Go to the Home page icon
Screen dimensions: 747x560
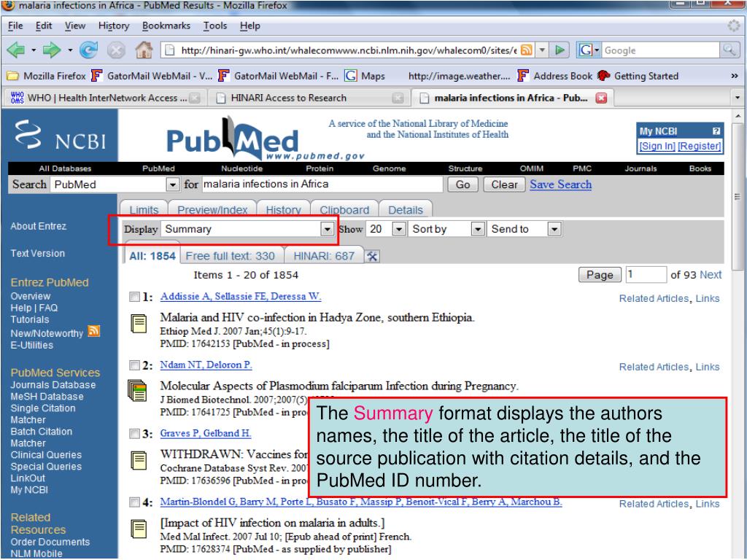[144, 50]
